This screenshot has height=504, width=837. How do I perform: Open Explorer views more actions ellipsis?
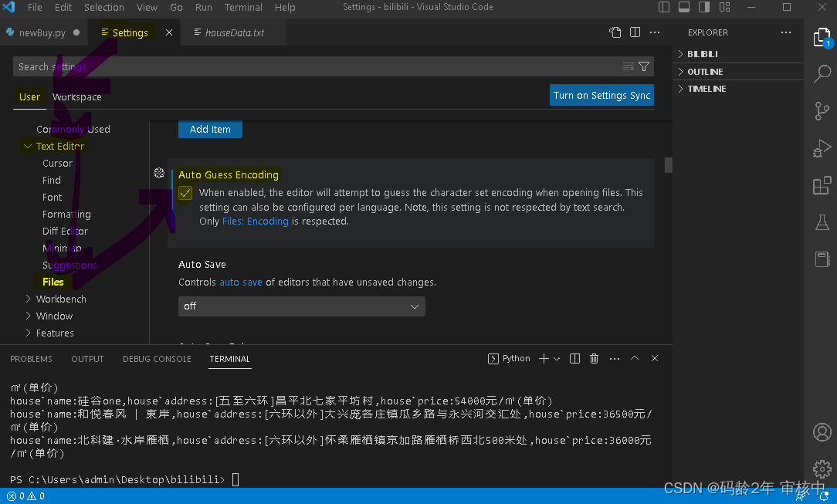[x=786, y=32]
